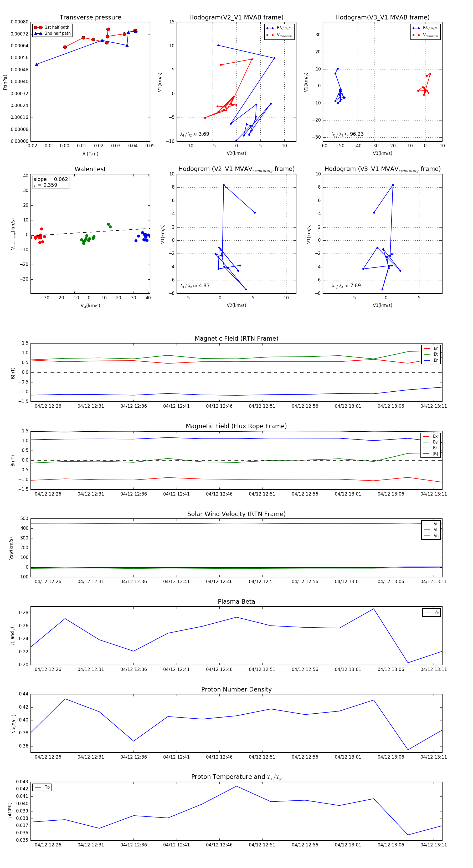Select the "Vn" legend entry
This screenshot has height=868, width=473.
[431, 536]
